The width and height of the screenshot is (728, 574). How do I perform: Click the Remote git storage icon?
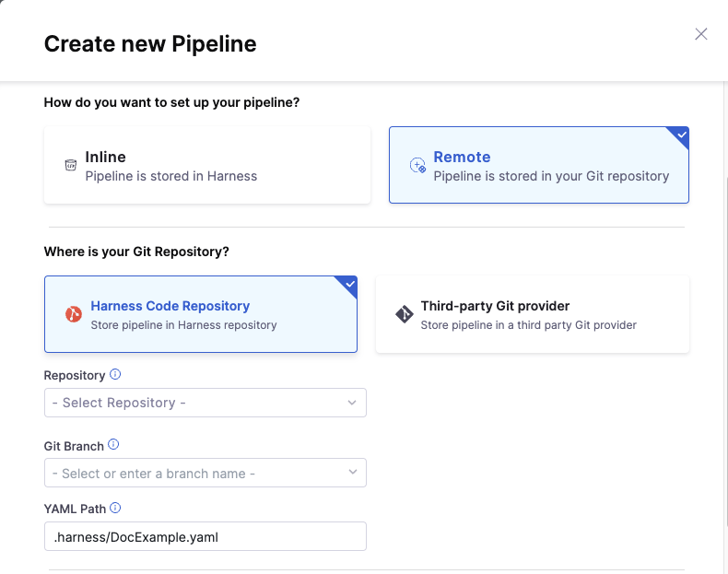pyautogui.click(x=417, y=165)
